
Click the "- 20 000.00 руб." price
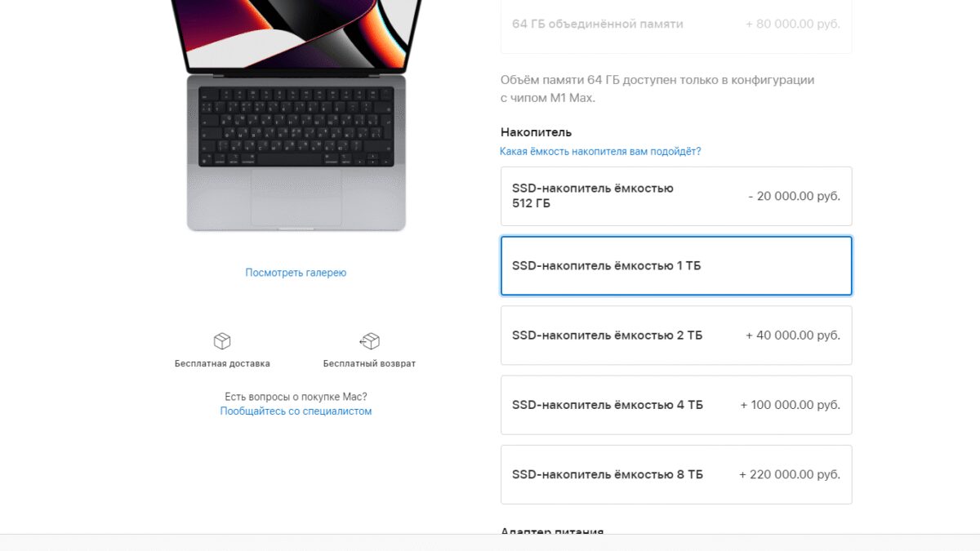click(794, 196)
